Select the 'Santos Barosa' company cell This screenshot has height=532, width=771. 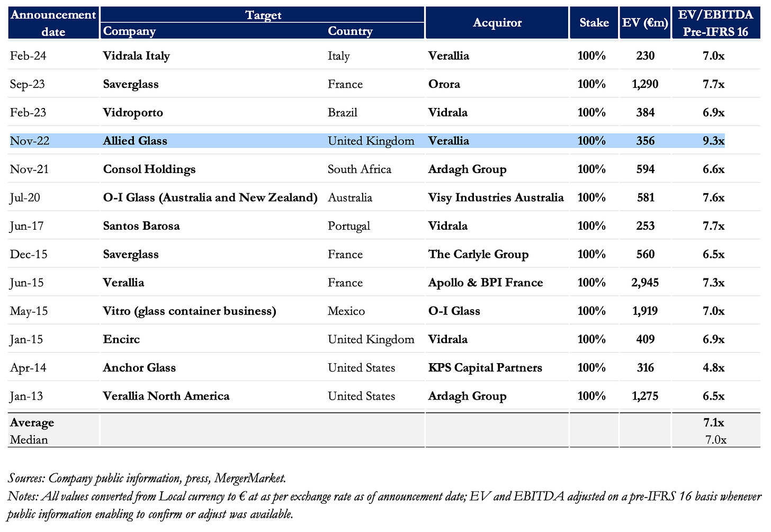click(141, 226)
